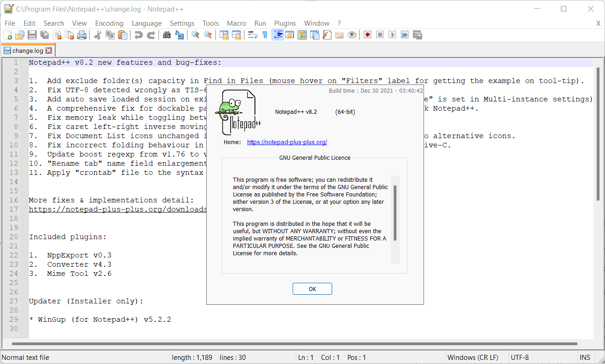The width and height of the screenshot is (605, 364).
Task: Open the Plugins menu
Action: coord(285,23)
